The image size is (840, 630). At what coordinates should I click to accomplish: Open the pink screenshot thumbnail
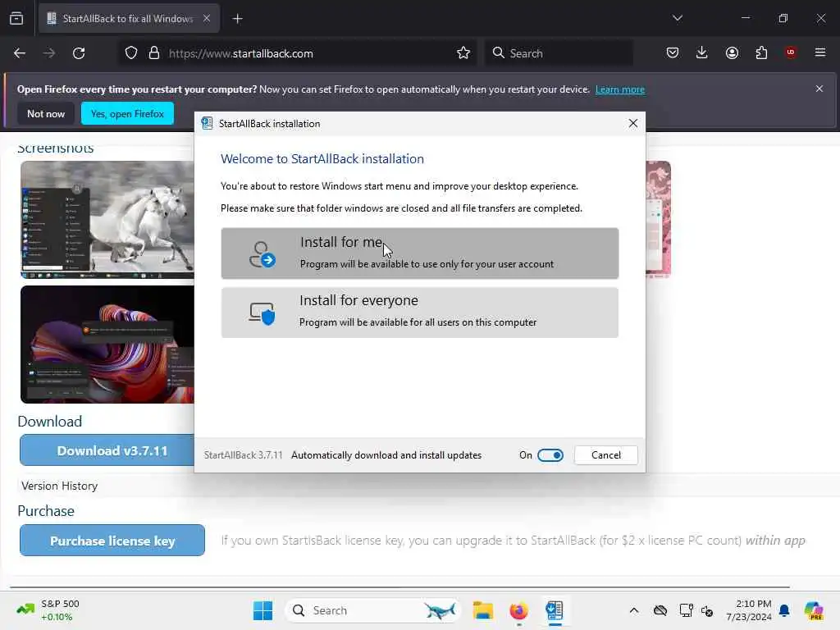pyautogui.click(x=659, y=220)
